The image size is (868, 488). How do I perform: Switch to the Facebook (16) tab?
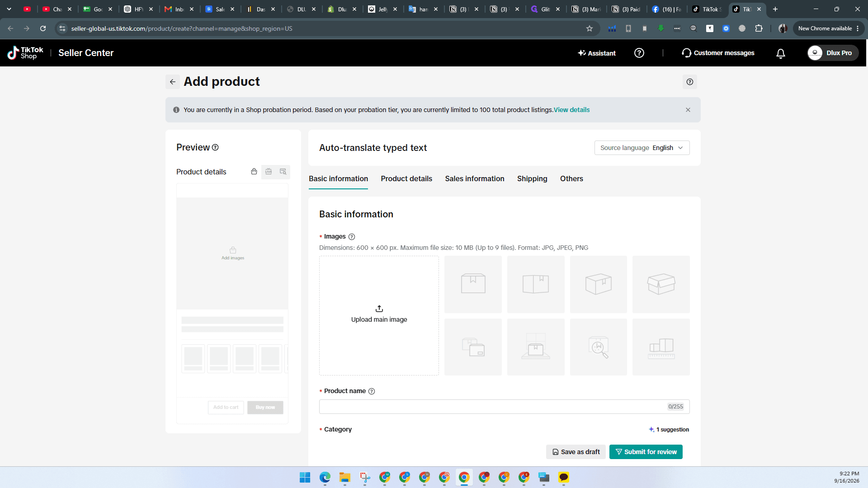[x=667, y=9]
